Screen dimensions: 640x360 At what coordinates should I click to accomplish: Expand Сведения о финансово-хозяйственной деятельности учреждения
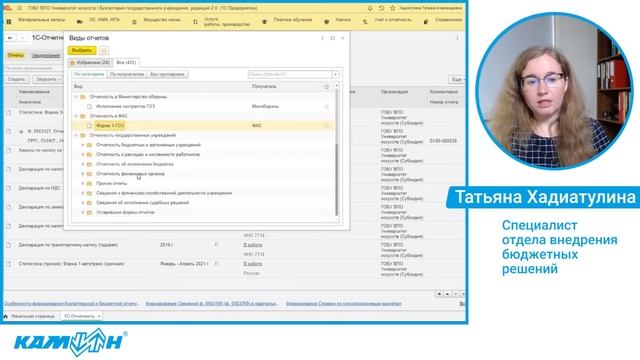coord(82,193)
